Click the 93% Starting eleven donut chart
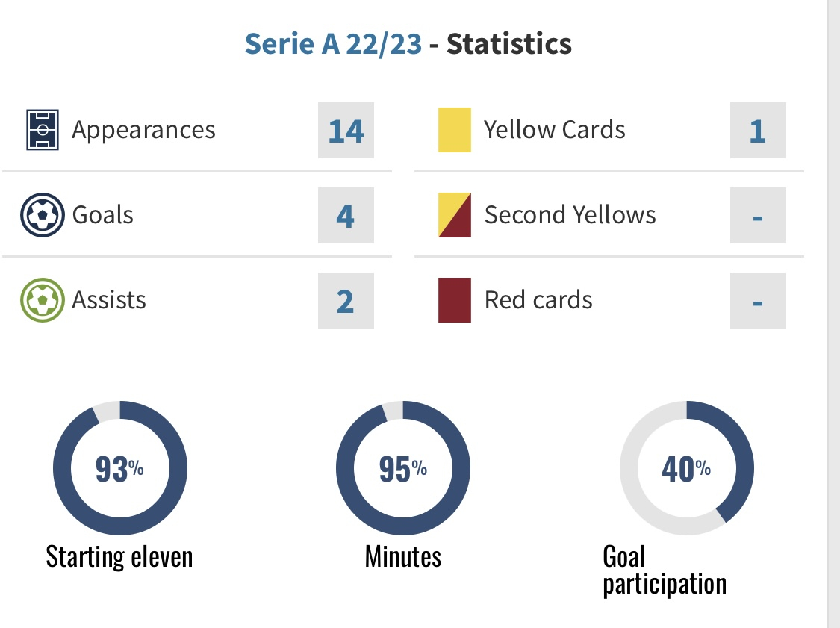This screenshot has width=840, height=628. point(120,467)
